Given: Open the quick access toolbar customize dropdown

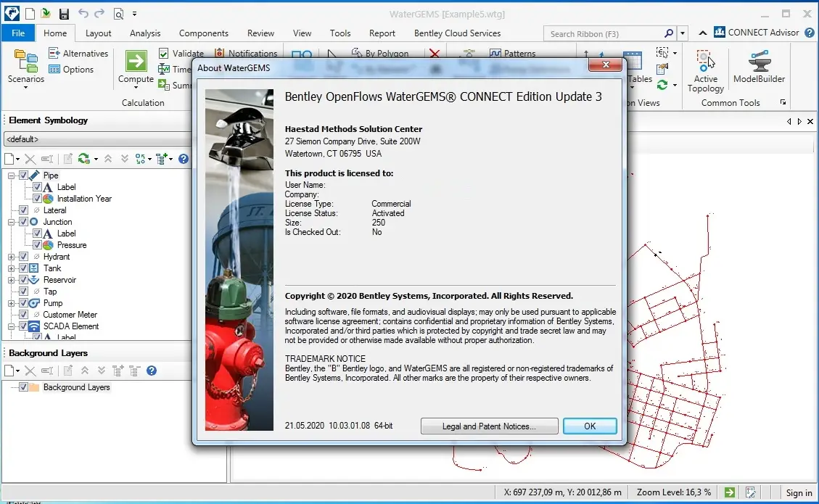Looking at the screenshot, I should (134, 14).
